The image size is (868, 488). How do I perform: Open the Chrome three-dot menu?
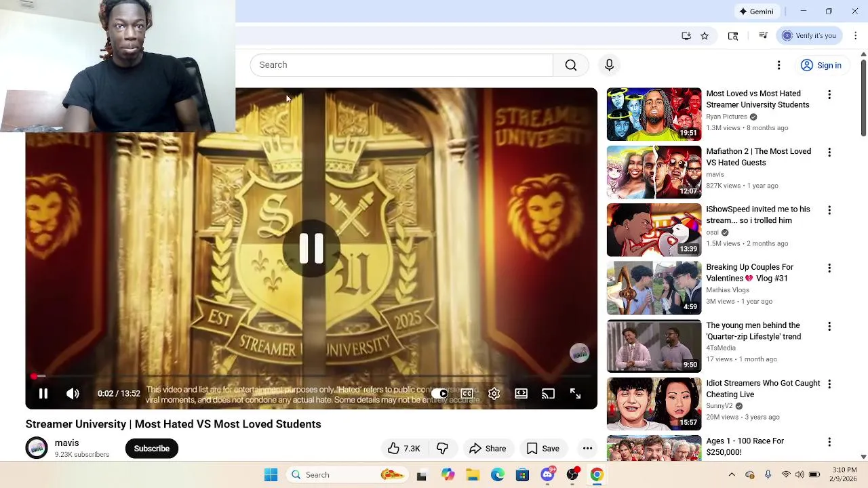(855, 36)
